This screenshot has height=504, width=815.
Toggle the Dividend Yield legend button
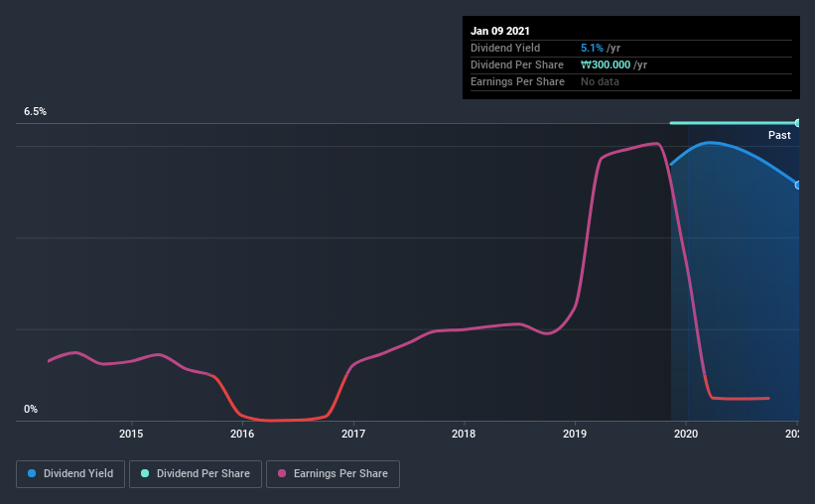coord(70,474)
